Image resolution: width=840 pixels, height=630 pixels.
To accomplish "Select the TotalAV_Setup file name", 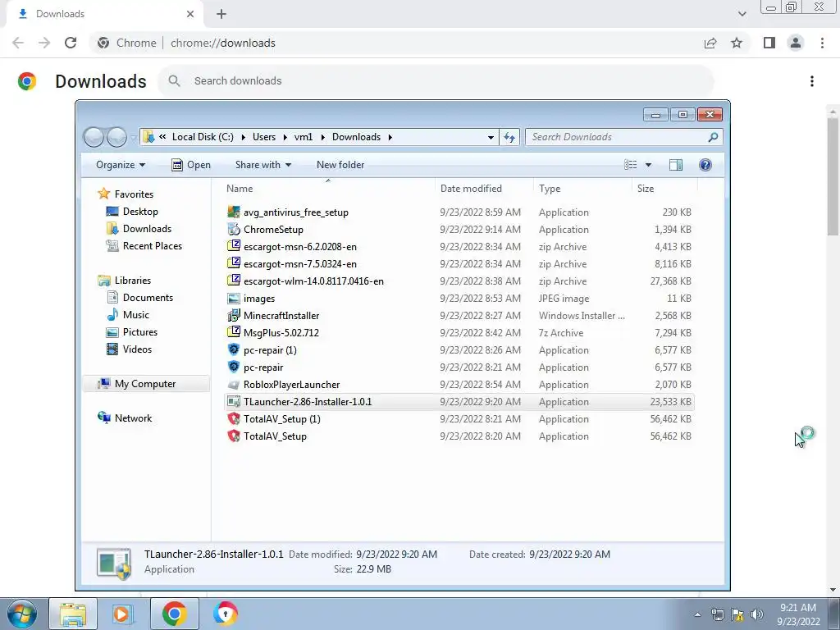I will pos(276,436).
